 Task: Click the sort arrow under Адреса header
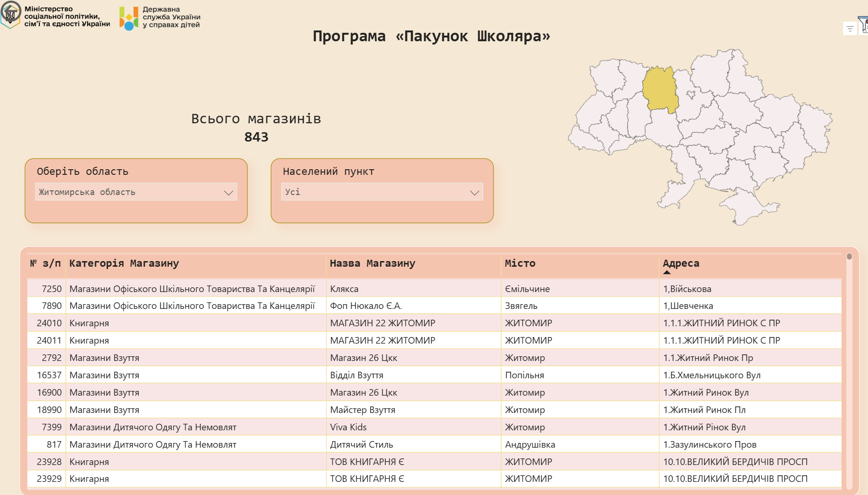pos(667,272)
